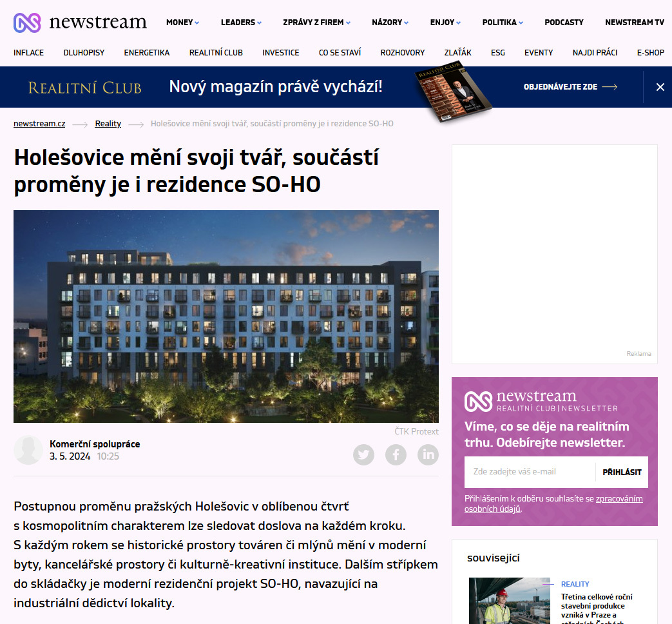Open E-shop link
The height and width of the screenshot is (624, 672).
651,53
